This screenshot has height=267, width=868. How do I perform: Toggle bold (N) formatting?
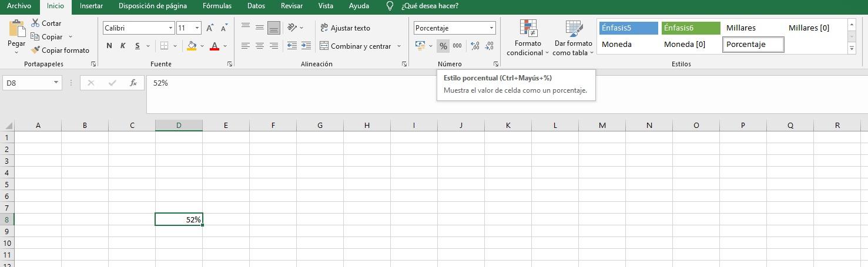(109, 46)
